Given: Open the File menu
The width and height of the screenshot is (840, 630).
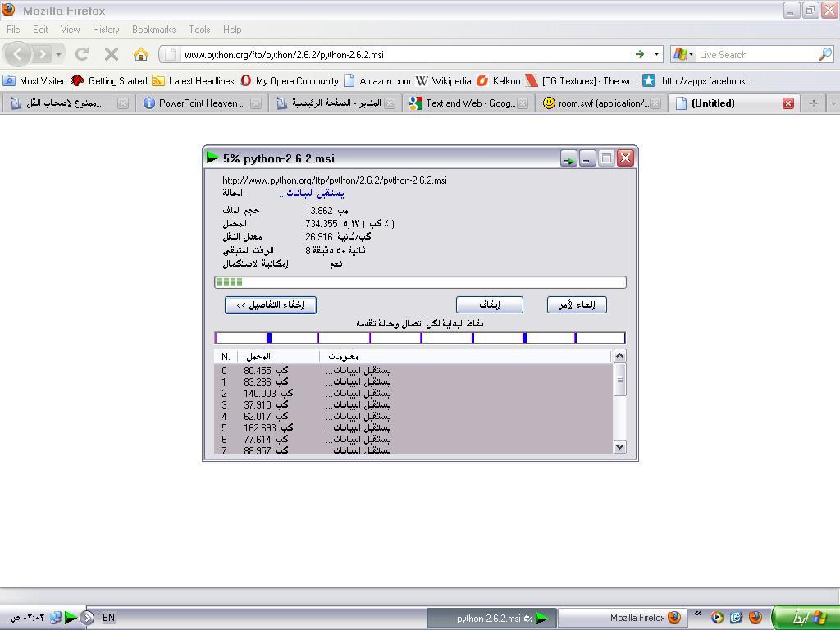Looking at the screenshot, I should (x=13, y=30).
